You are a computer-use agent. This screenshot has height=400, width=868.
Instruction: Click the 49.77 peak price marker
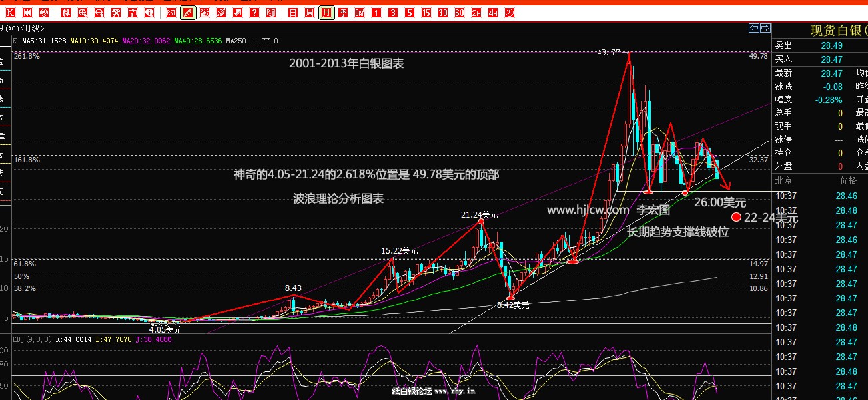tap(609, 52)
